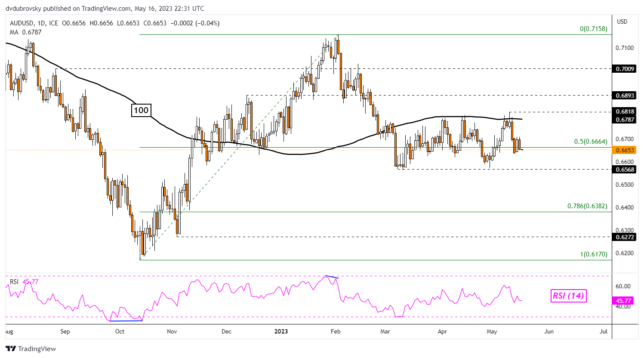
Task: Click the 0.6787 moving average price label
Action: tap(625, 120)
